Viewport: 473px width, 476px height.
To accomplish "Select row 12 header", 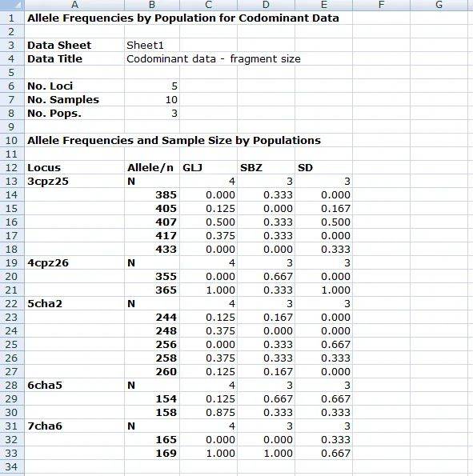I will coord(12,167).
